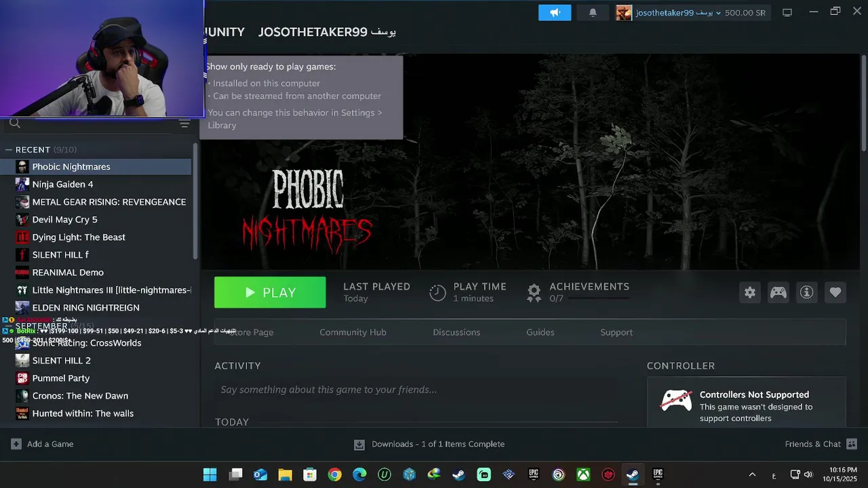Click the Devil May Cry 5 icon
The width and height of the screenshot is (868, 488).
tap(22, 220)
